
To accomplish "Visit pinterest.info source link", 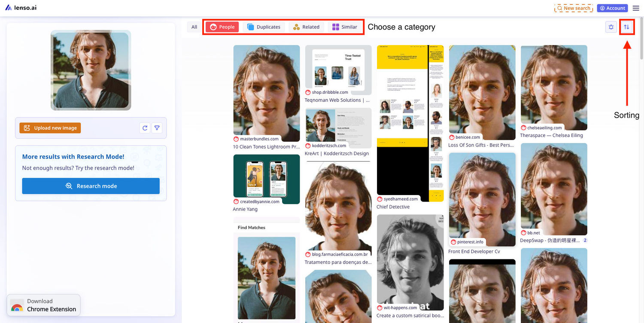I will 471,242.
